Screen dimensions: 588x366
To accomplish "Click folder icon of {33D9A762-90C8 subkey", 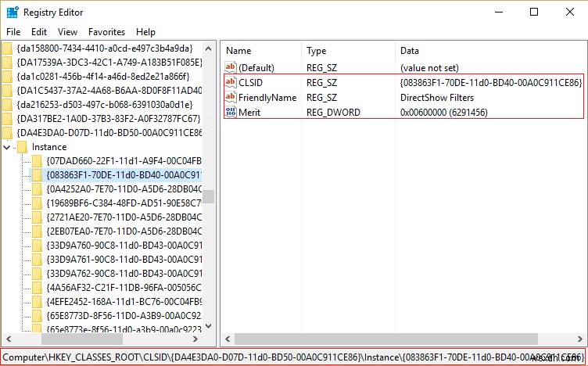I will (37, 274).
